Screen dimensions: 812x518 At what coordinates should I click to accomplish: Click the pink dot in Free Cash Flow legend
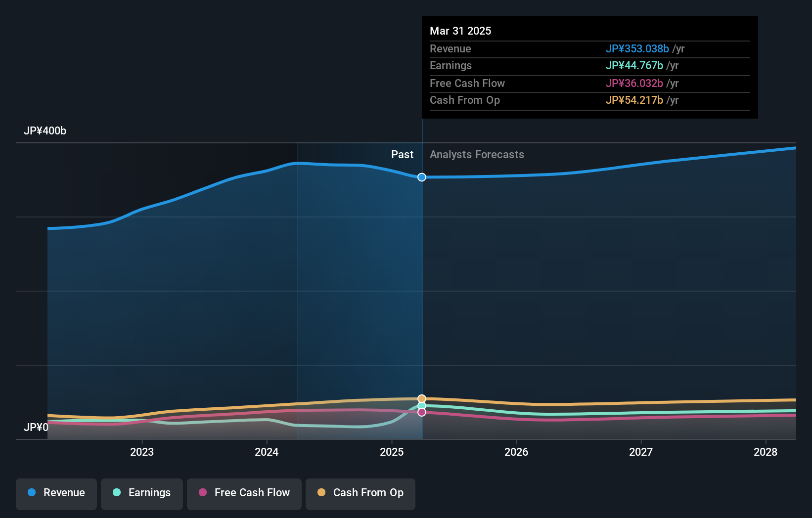pos(203,492)
